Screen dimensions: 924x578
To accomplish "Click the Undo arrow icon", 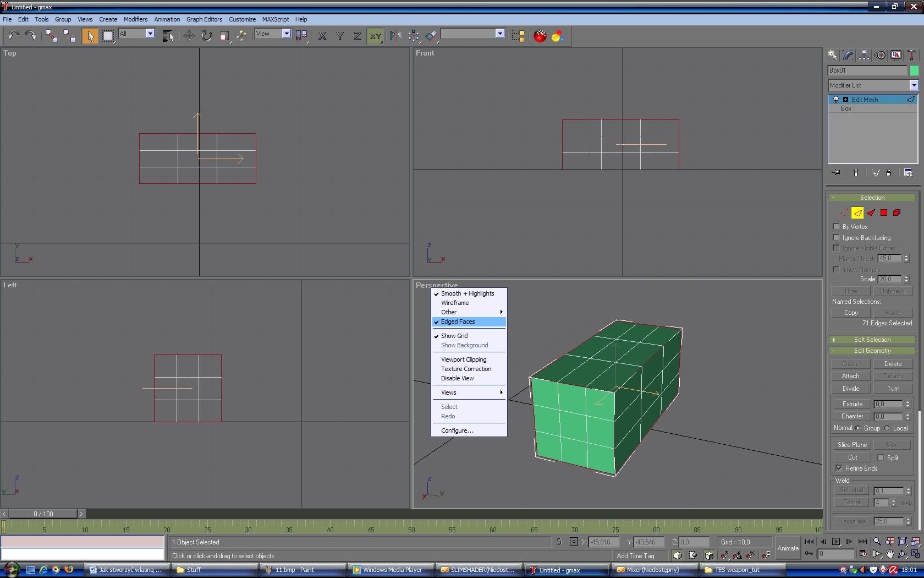I will tap(13, 36).
